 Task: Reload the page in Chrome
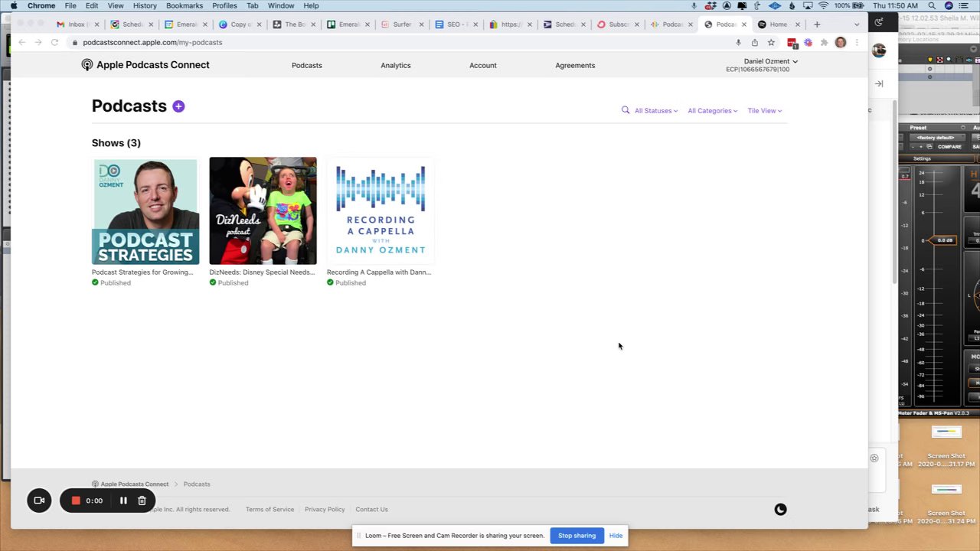click(54, 42)
